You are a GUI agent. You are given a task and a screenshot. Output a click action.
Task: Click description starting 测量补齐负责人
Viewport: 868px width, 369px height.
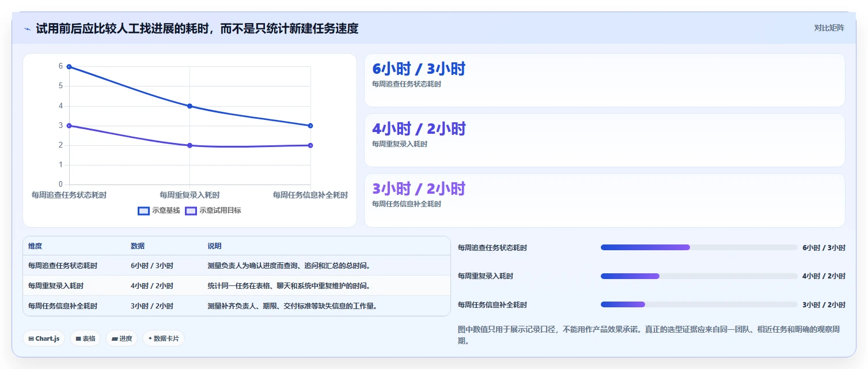(292, 306)
